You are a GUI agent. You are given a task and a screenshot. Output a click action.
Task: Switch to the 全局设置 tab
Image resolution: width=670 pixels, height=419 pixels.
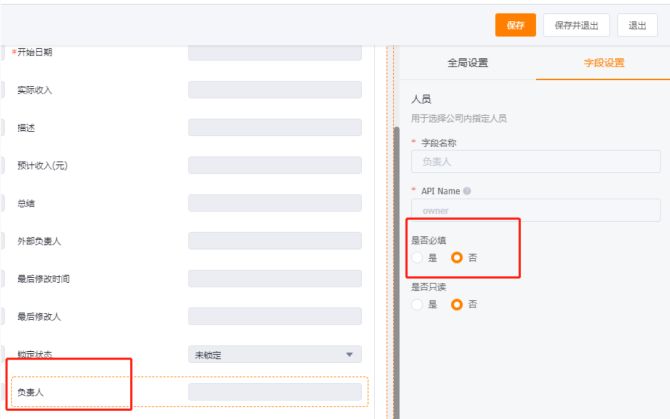(467, 63)
